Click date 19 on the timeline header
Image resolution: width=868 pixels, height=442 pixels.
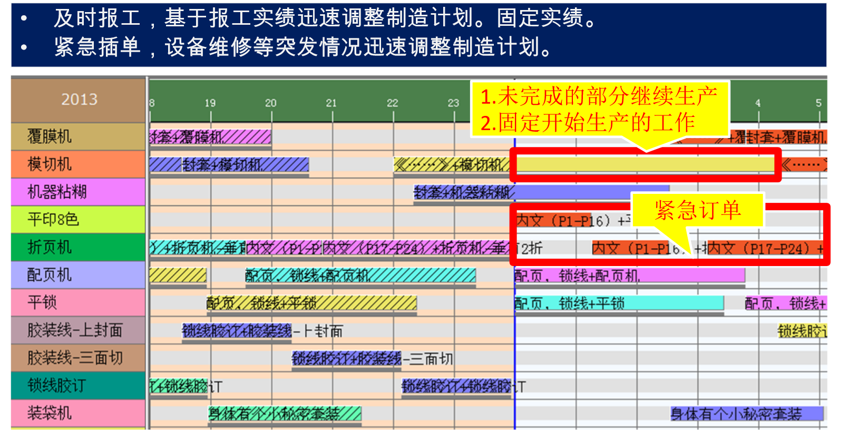click(x=210, y=103)
